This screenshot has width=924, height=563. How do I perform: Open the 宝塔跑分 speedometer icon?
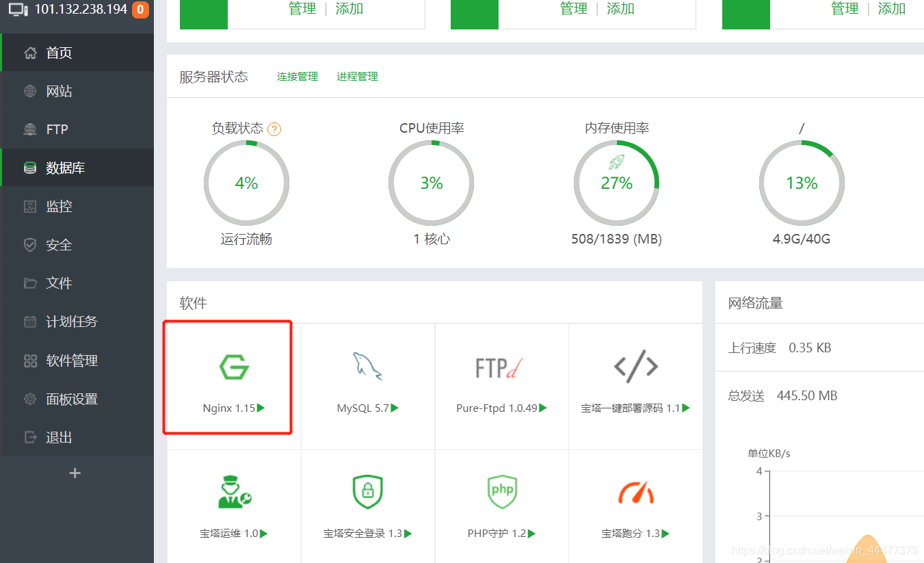coord(635,491)
